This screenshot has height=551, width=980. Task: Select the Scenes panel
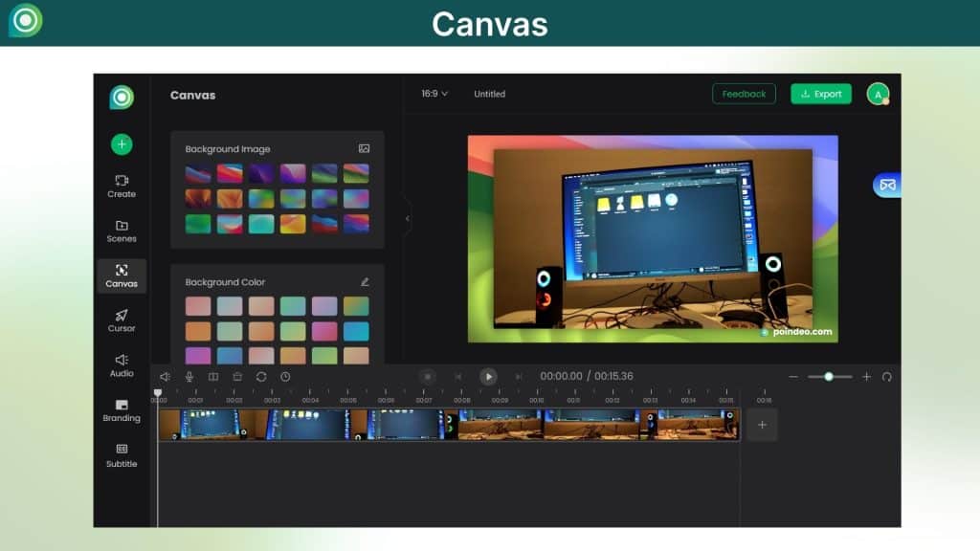122,231
